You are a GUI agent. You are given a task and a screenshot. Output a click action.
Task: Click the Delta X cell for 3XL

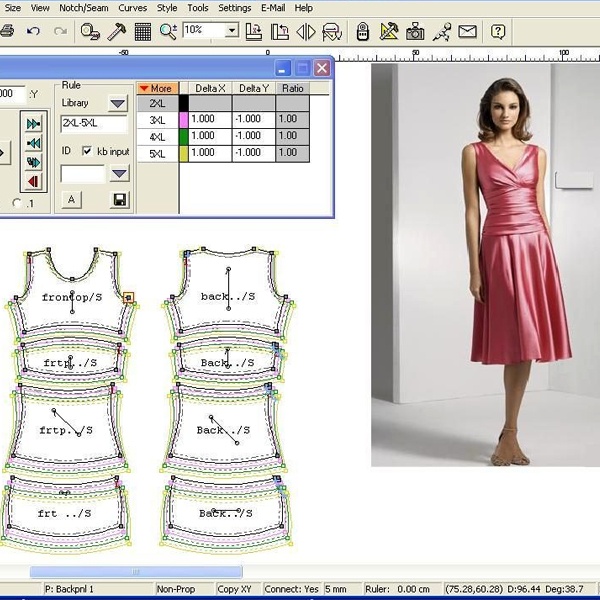point(210,120)
